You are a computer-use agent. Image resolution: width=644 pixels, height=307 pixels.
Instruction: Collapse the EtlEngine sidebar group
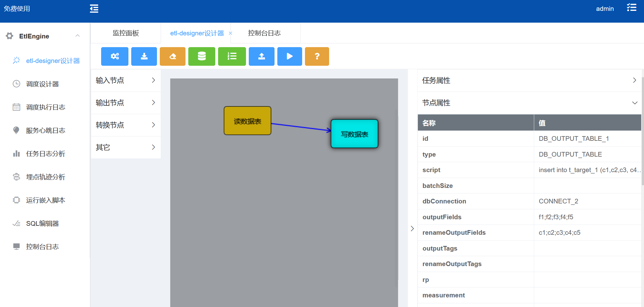(x=78, y=36)
